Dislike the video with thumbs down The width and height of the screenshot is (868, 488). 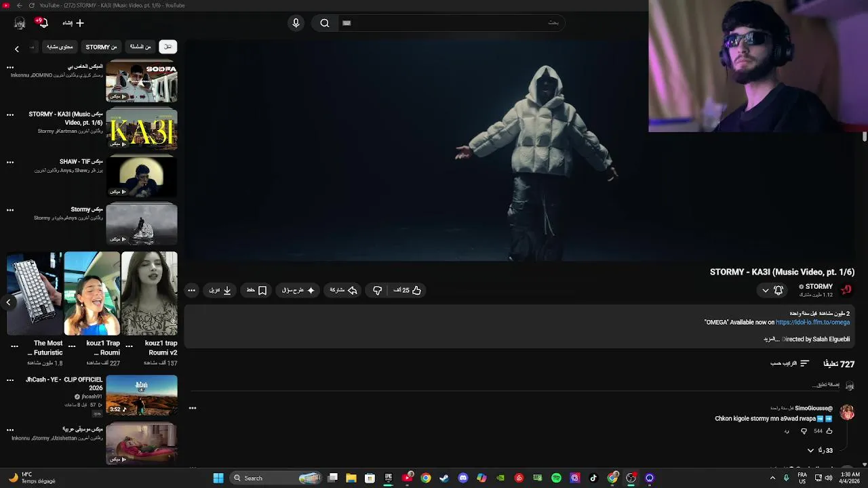point(378,290)
